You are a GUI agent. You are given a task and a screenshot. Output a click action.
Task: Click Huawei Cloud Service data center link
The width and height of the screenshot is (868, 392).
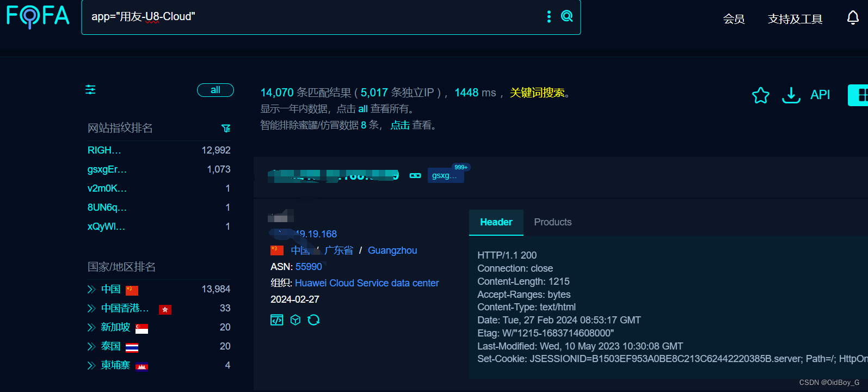(x=367, y=283)
